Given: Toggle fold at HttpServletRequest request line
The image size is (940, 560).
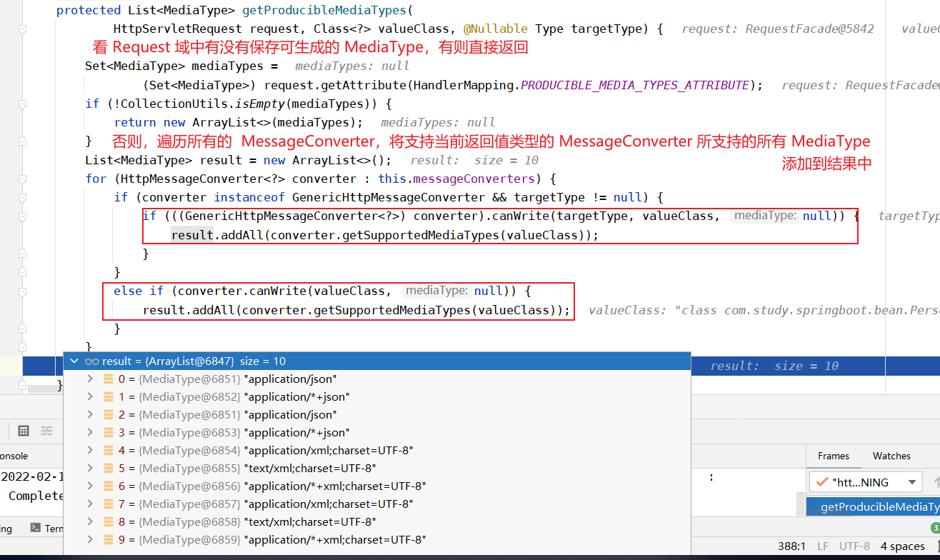Looking at the screenshot, I should pyautogui.click(x=23, y=29).
